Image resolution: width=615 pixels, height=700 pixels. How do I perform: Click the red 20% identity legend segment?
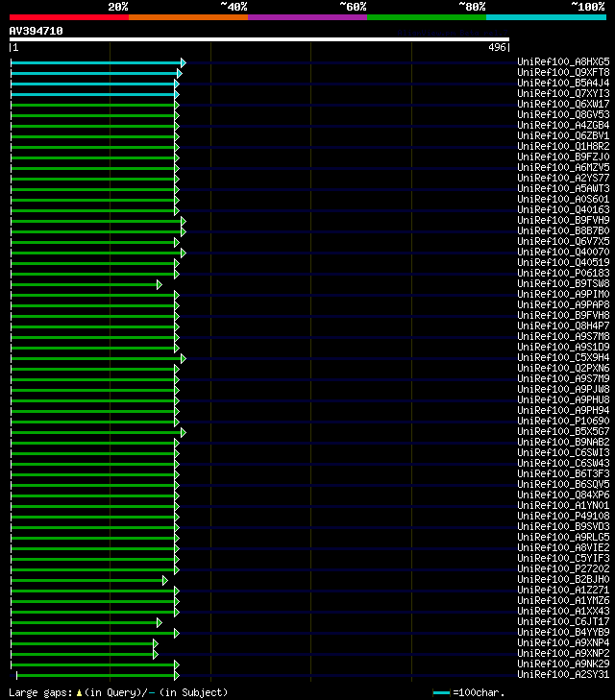click(x=69, y=17)
